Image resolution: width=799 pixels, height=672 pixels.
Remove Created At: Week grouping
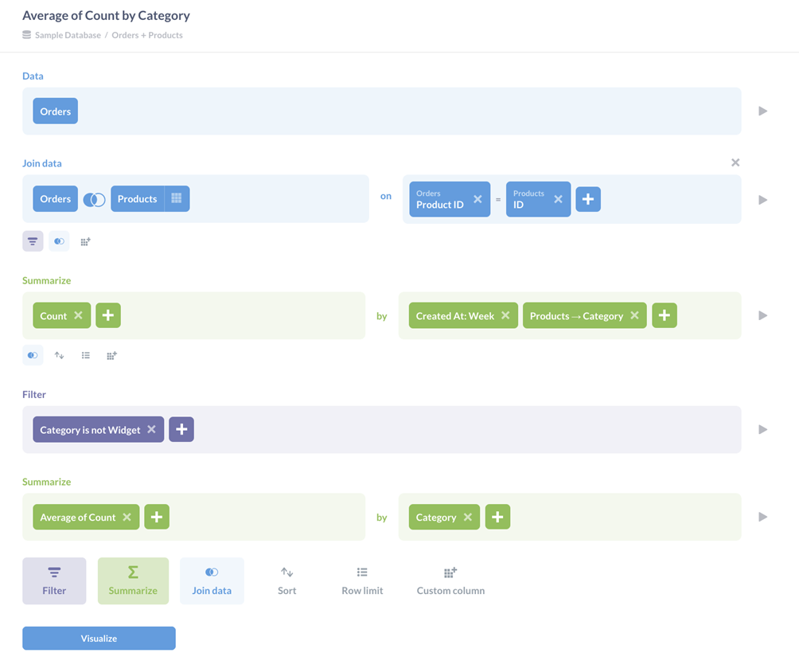[x=505, y=315]
